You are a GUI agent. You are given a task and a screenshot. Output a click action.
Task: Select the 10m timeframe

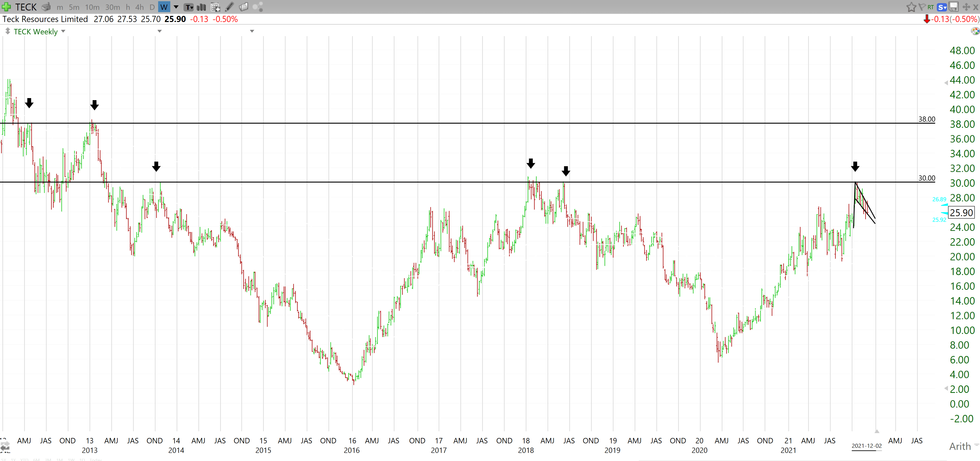(92, 7)
